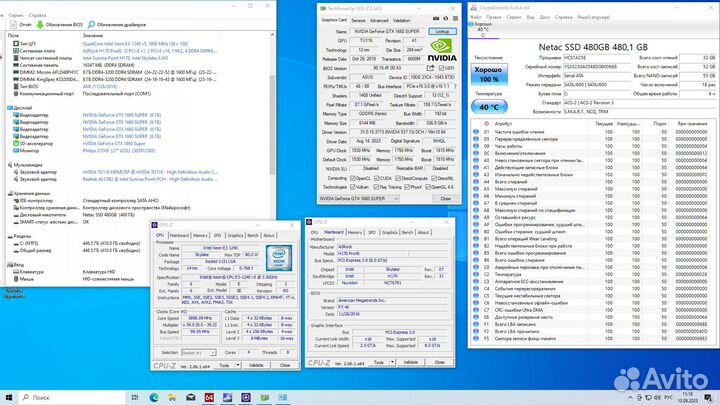The image size is (720, 405).
Task: Open File Explorer from the taskbar
Action: (x=172, y=398)
